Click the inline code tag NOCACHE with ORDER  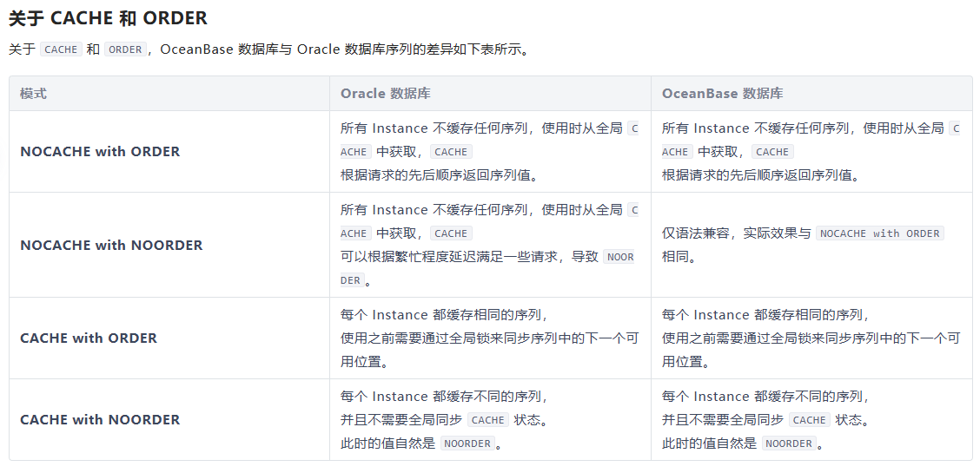click(879, 233)
